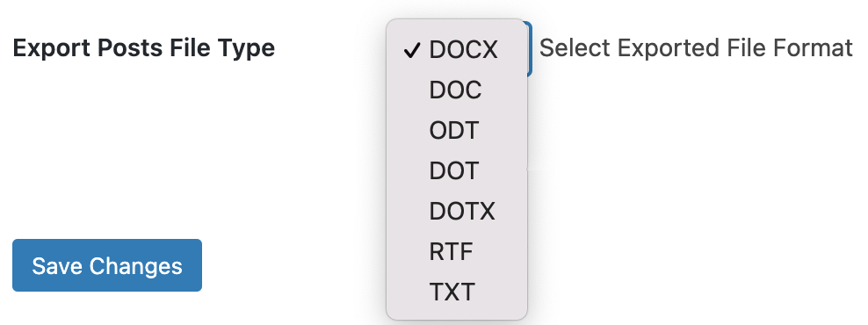Keep the currently checked DOCX entry
The width and height of the screenshot is (868, 325).
(457, 50)
